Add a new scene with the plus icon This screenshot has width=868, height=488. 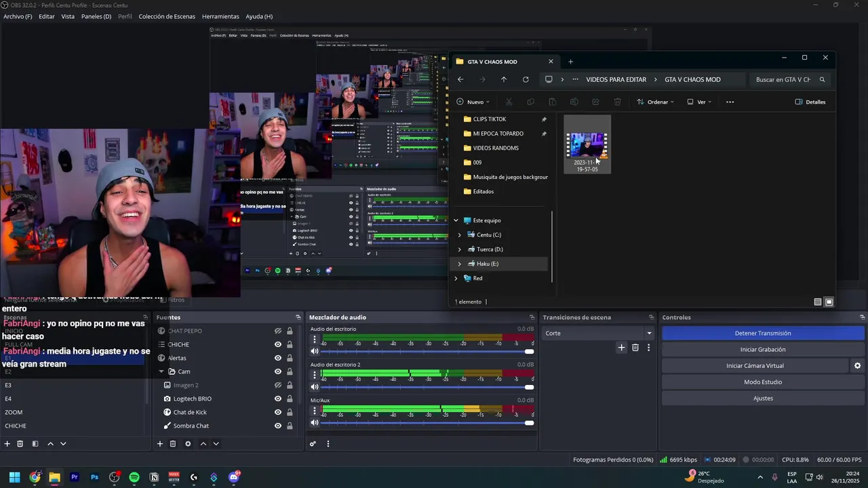(7, 444)
